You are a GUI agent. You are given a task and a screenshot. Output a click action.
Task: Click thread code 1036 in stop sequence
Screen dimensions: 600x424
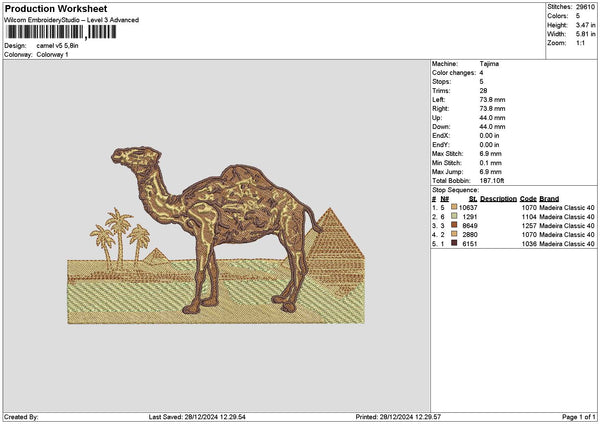[529, 244]
